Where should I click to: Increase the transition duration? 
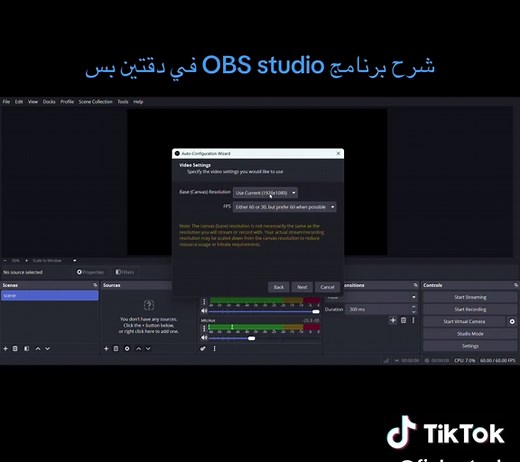pyautogui.click(x=413, y=307)
